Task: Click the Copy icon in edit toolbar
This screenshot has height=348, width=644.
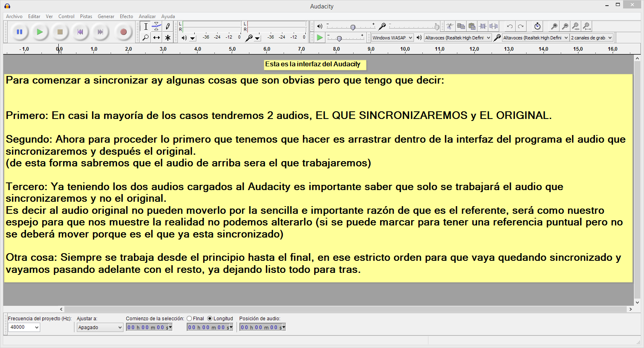Action: (x=461, y=26)
